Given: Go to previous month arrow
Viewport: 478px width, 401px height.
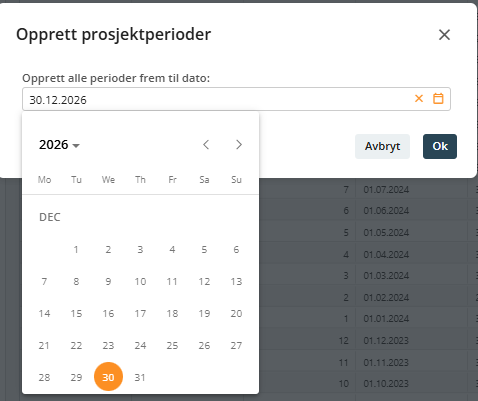Looking at the screenshot, I should (206, 145).
